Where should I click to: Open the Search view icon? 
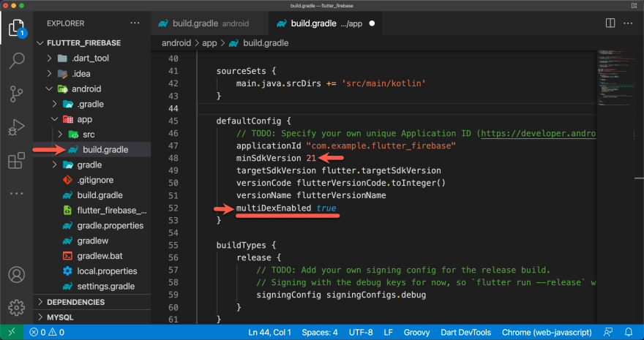click(x=16, y=61)
